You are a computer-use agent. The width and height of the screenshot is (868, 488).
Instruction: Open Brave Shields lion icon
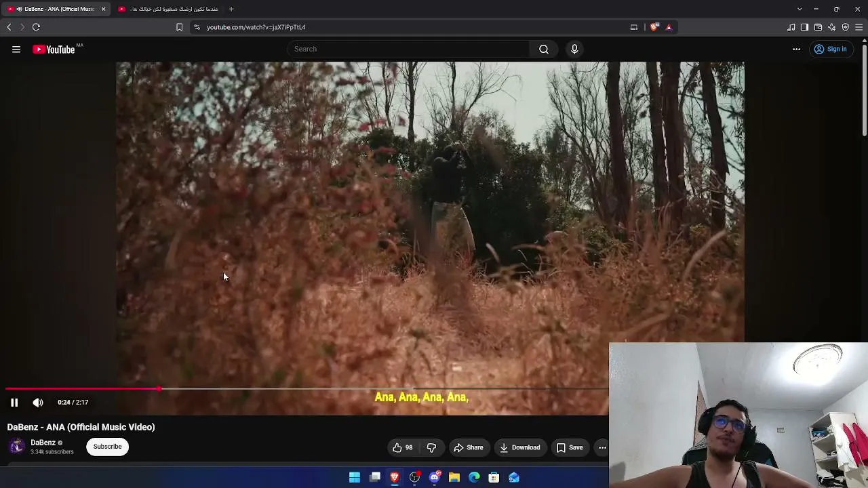[x=654, y=27]
